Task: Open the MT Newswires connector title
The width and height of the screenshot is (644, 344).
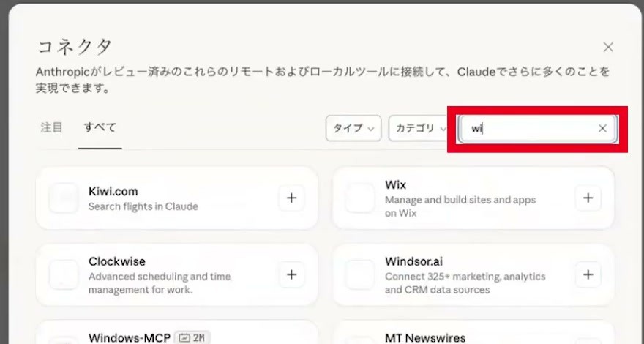Action: [425, 338]
